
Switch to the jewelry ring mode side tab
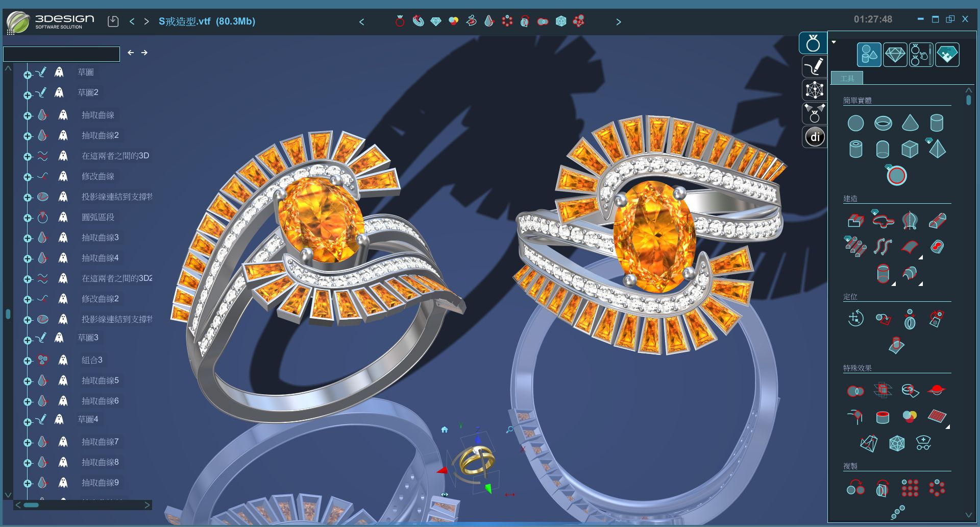pyautogui.click(x=813, y=43)
